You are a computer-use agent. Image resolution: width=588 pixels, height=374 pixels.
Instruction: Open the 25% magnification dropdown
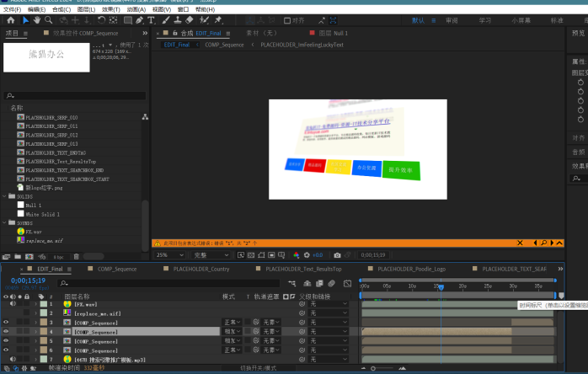coord(169,254)
